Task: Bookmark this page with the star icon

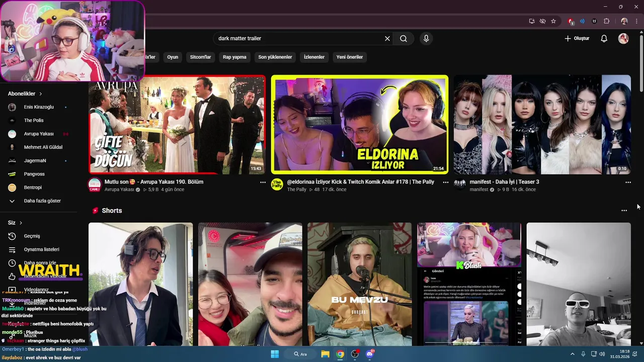Action: (x=553, y=21)
